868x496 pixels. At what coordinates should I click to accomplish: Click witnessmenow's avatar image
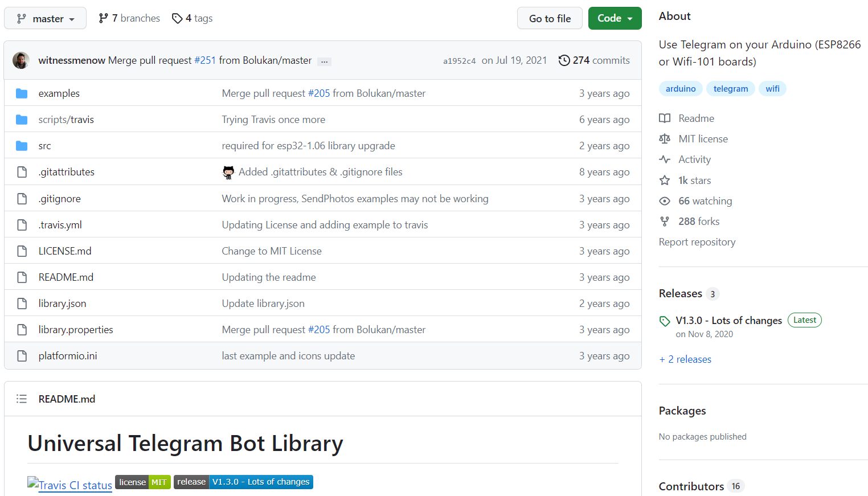click(21, 60)
